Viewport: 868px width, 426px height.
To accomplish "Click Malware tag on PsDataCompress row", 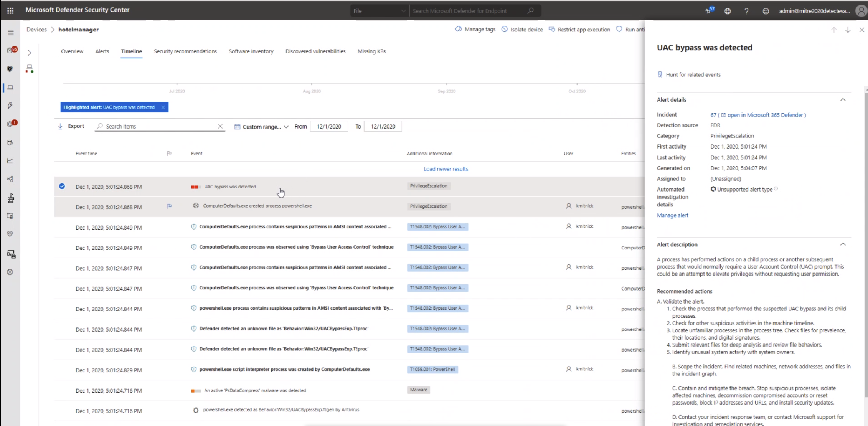I will click(x=418, y=390).
